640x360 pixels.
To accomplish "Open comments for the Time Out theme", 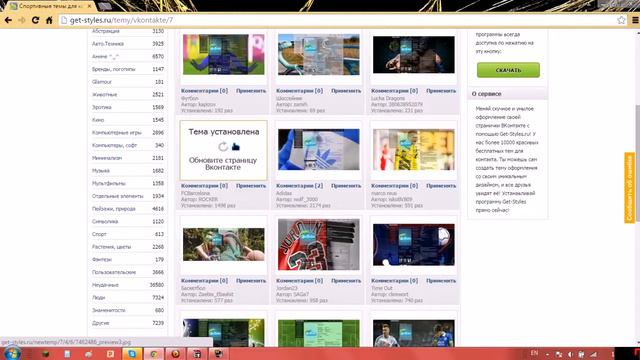I will (x=395, y=281).
